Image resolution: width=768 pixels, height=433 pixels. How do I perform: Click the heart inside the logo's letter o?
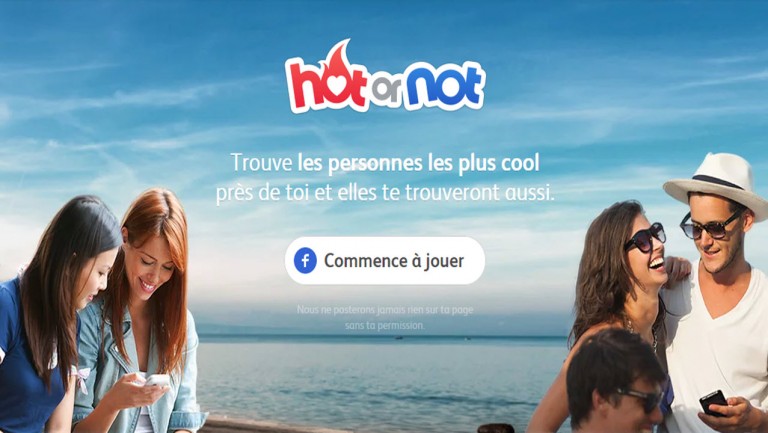(x=336, y=88)
